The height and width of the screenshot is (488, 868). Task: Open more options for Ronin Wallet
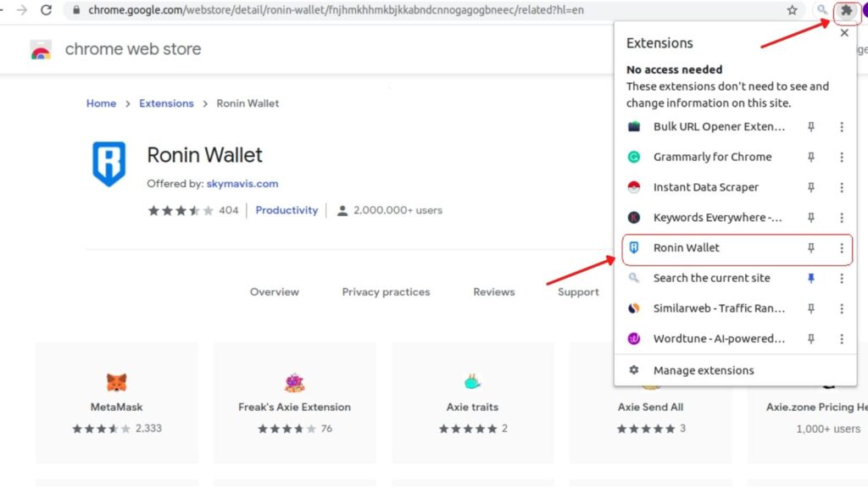(842, 248)
